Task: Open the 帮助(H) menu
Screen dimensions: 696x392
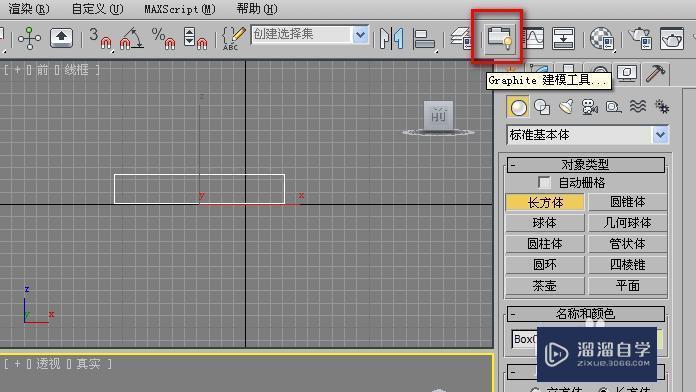Action: [257, 9]
